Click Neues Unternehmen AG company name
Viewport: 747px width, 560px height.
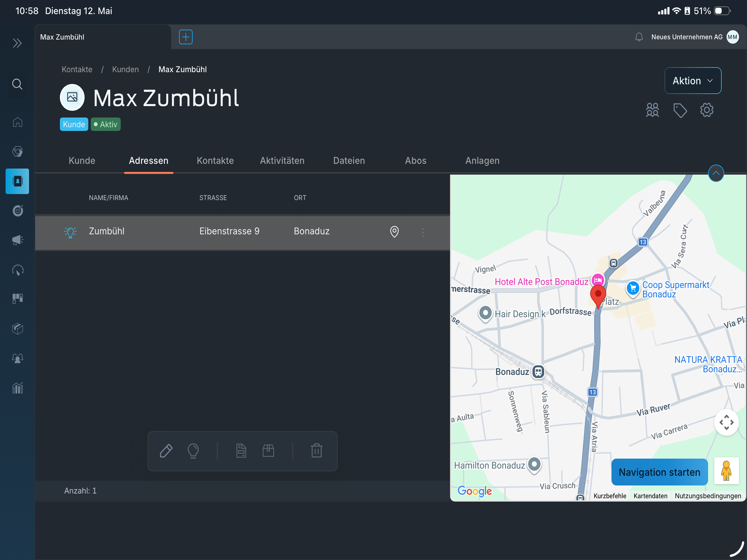pyautogui.click(x=687, y=37)
